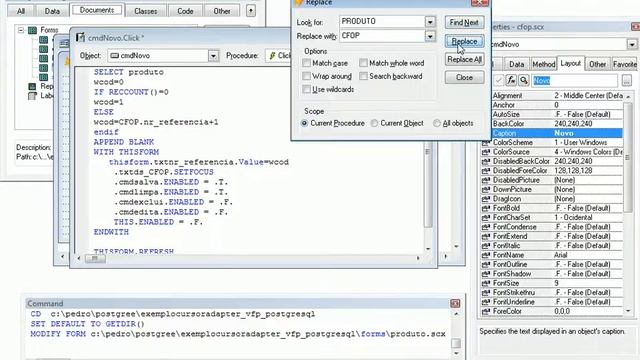This screenshot has width=640, height=360.
Task: Enable the Match case checkbox
Action: point(307,63)
